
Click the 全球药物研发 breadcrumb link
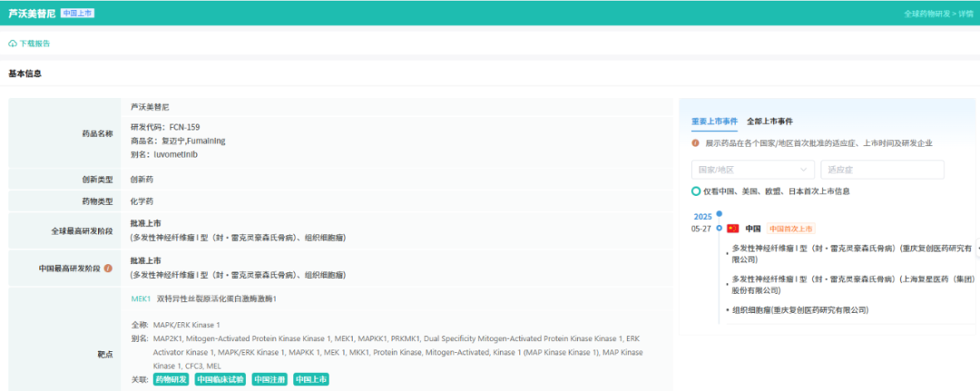[x=926, y=13]
